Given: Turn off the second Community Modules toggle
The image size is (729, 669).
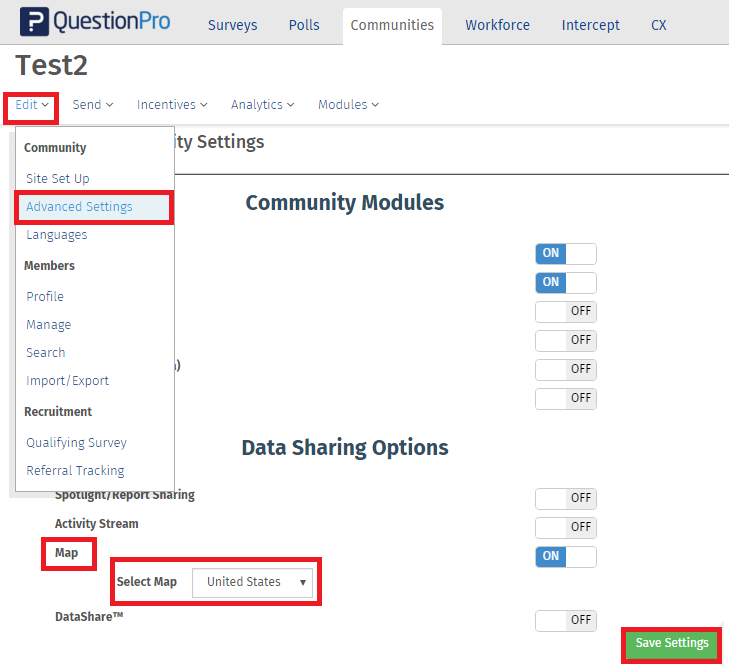Looking at the screenshot, I should click(x=565, y=283).
